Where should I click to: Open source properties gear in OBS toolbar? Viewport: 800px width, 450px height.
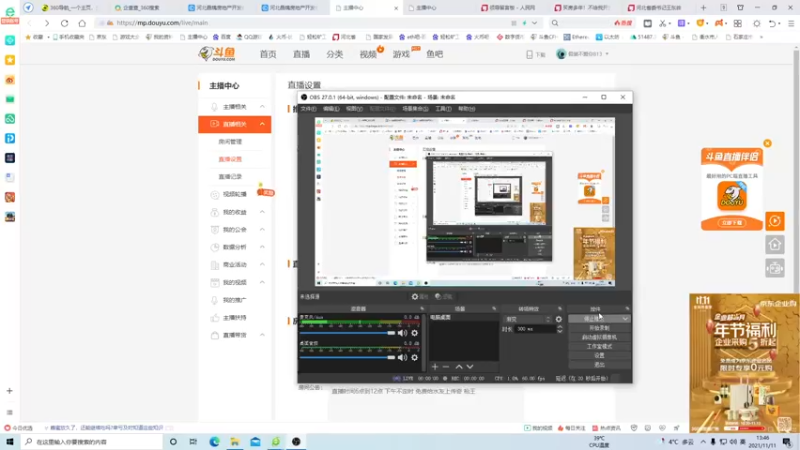coord(420,296)
